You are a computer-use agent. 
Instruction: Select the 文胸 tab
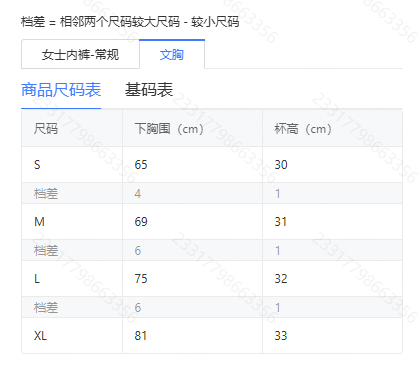pyautogui.click(x=172, y=54)
